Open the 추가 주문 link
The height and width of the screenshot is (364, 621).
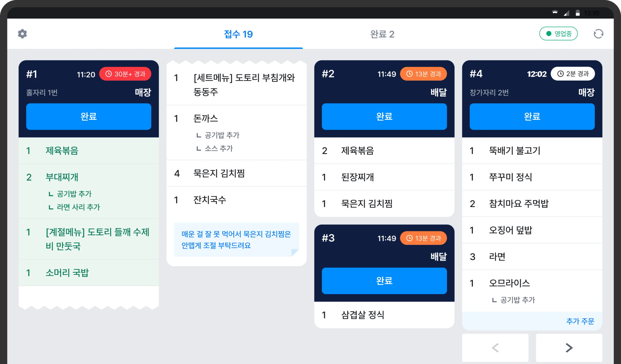[580, 321]
